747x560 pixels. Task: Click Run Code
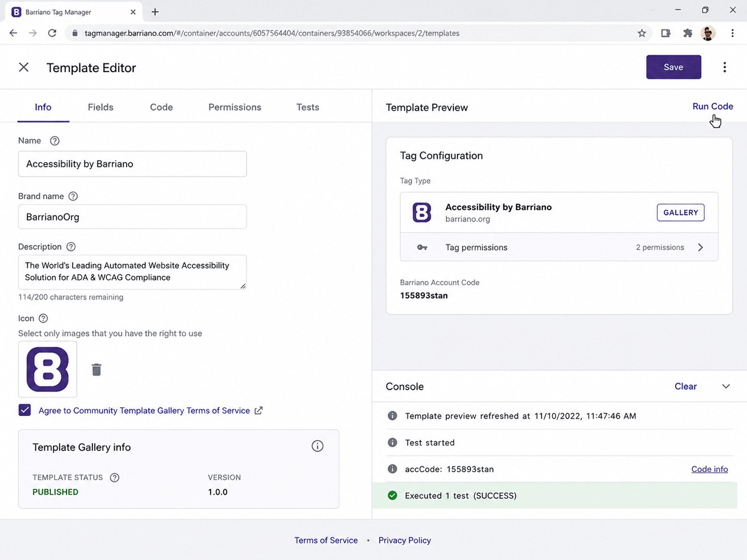point(712,106)
